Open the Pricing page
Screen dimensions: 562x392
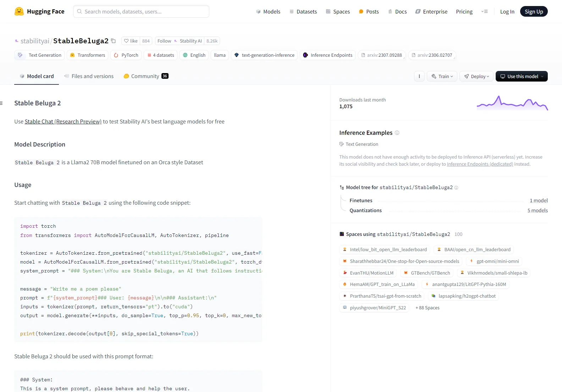pos(464,11)
